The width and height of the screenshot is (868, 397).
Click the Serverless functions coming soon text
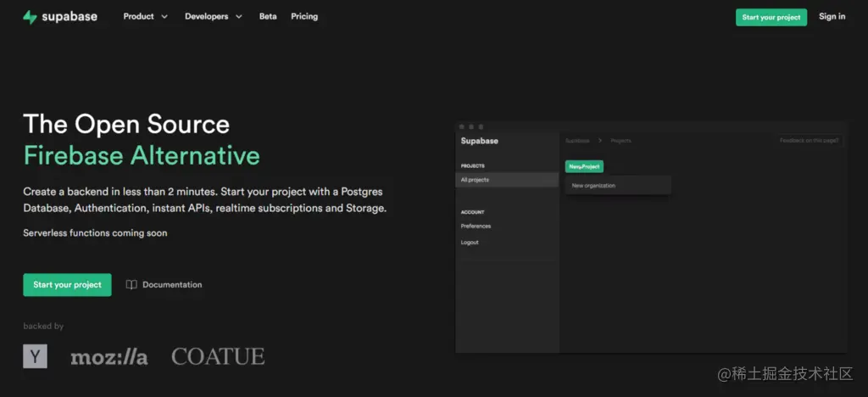pos(95,233)
